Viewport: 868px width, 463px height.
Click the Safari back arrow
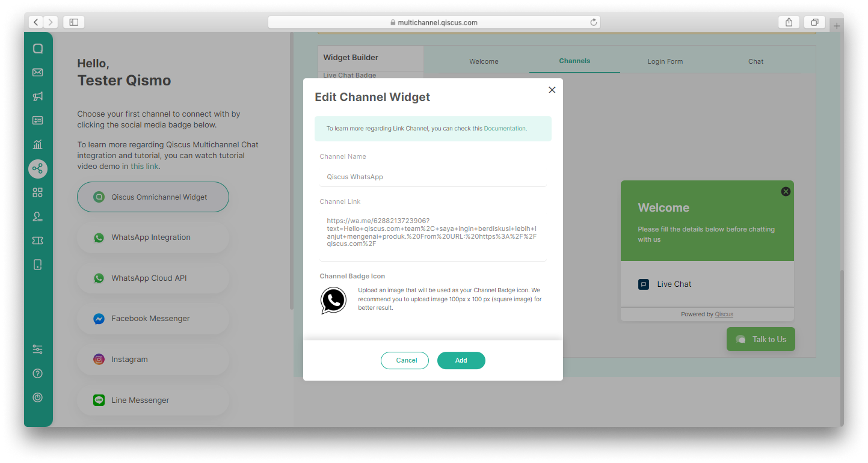click(35, 22)
